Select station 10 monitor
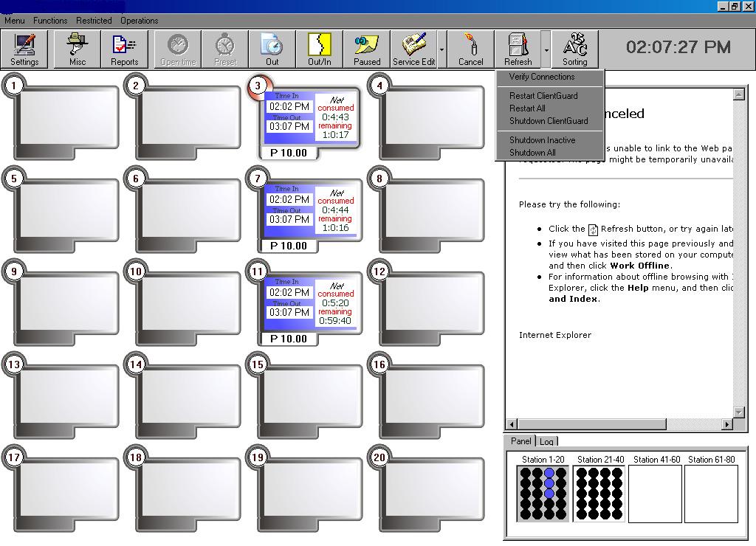 tap(183, 303)
